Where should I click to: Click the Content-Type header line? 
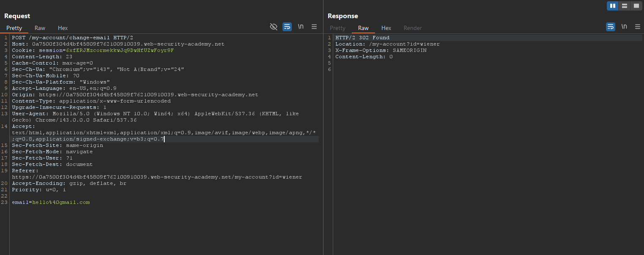click(91, 101)
